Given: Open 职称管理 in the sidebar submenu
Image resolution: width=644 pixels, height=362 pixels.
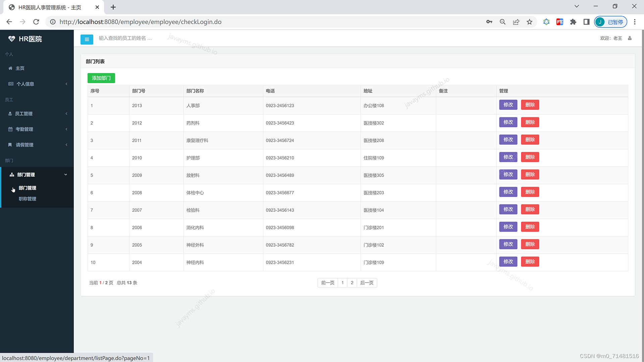Looking at the screenshot, I should pyautogui.click(x=28, y=198).
